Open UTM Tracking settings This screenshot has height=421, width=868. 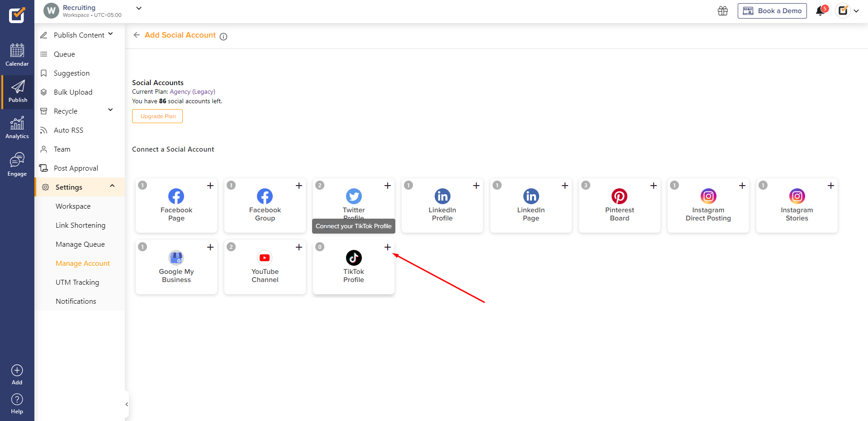[x=77, y=282]
